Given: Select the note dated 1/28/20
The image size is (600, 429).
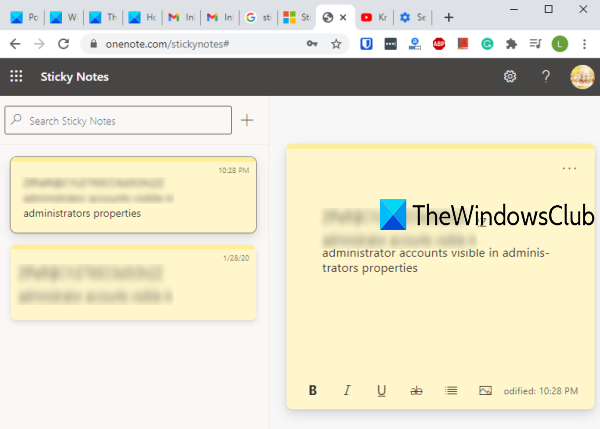Looking at the screenshot, I should point(133,282).
